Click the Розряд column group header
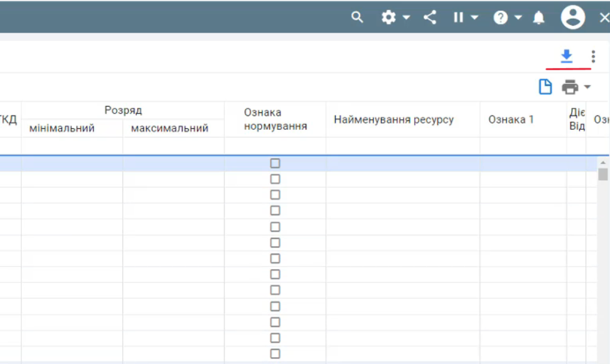The image size is (610, 364). coord(123,110)
